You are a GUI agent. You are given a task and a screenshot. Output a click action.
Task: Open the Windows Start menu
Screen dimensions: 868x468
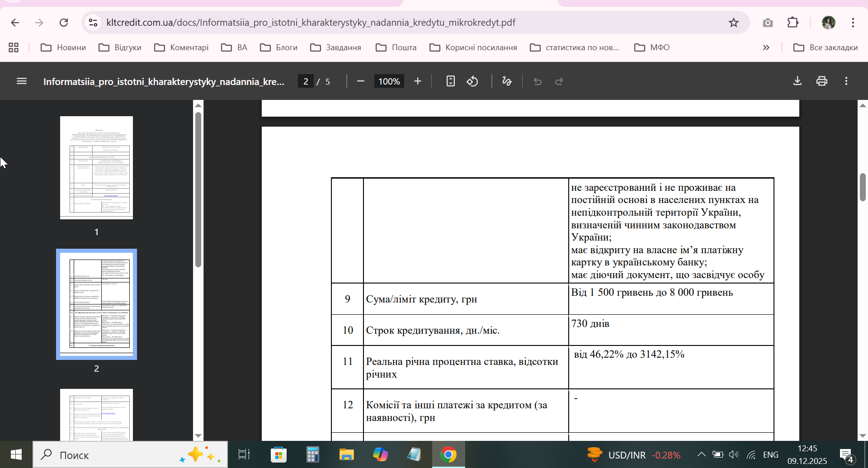coord(16,454)
